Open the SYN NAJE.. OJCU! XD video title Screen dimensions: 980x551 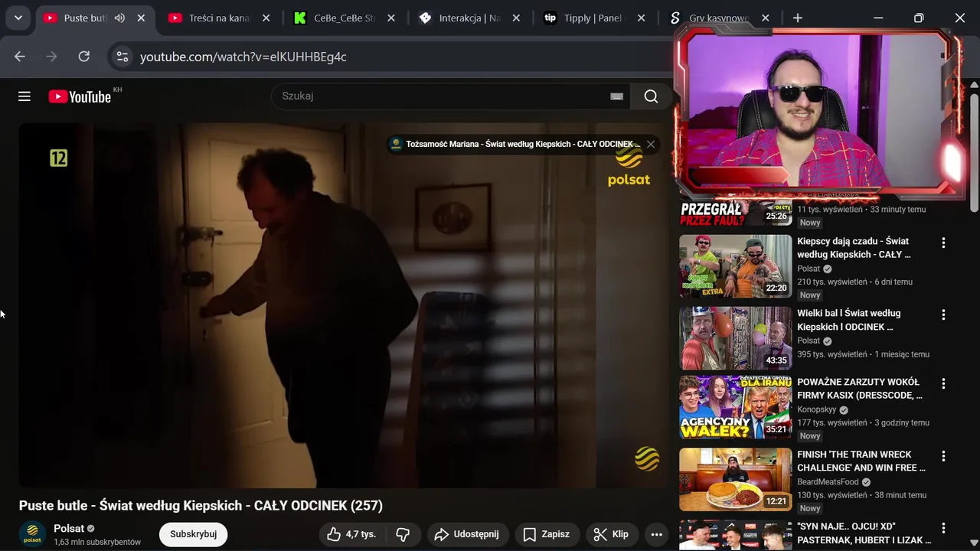[864, 533]
